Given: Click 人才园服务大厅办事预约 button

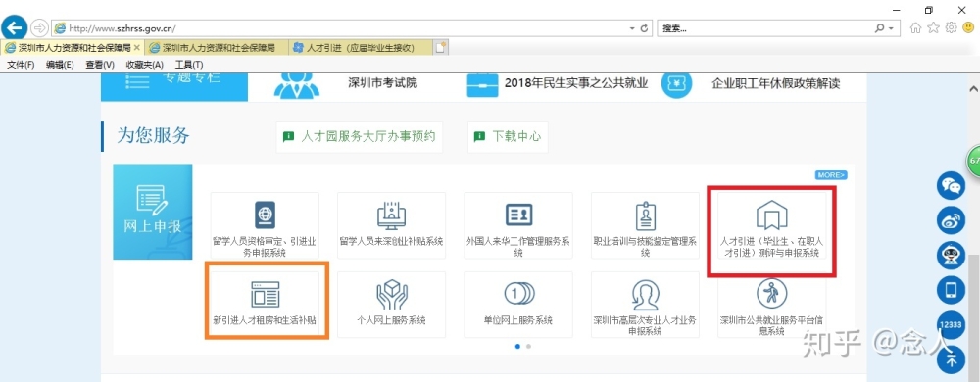Looking at the screenshot, I should click(x=360, y=137).
